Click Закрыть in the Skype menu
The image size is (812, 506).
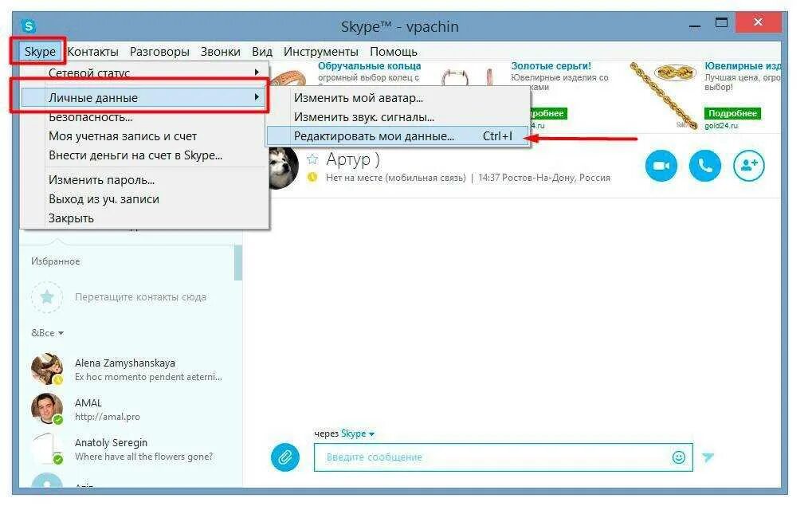(x=144, y=218)
